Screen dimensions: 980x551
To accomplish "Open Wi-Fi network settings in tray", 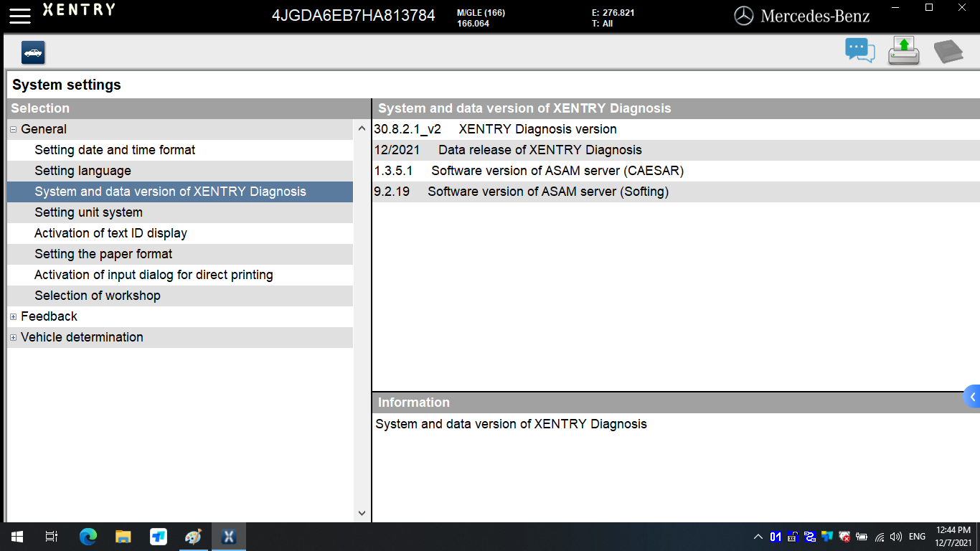I will tap(879, 537).
